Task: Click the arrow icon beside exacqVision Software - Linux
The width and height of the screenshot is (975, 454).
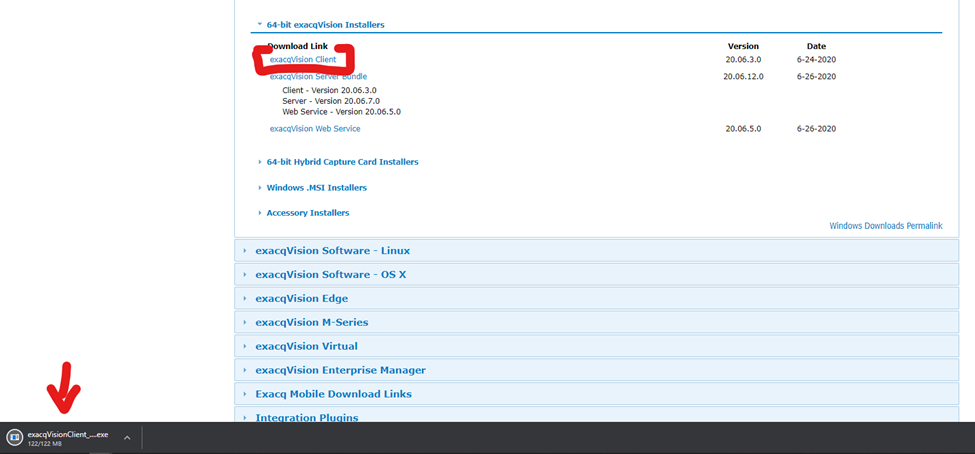Action: pos(244,251)
